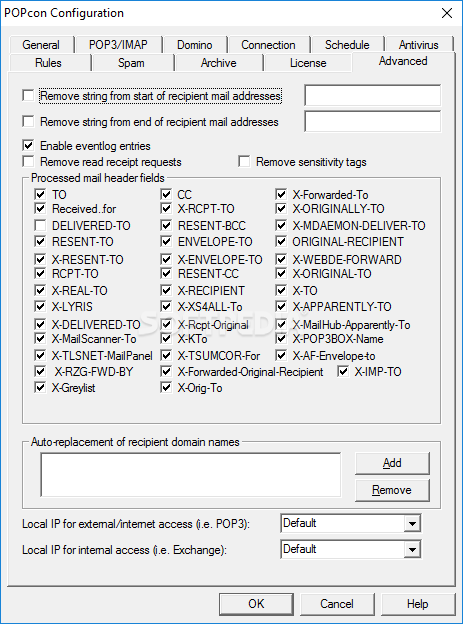Toggle the ORIGINAL-RECIPIENT checkbox
Image resolution: width=463 pixels, height=624 pixels.
click(281, 242)
